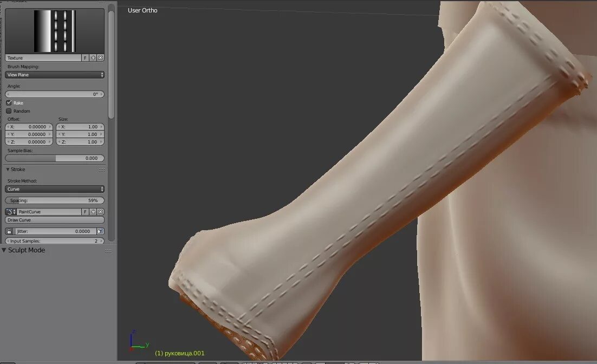597x364 pixels.
Task: Increase Size X with right arrow
Action: pos(101,127)
